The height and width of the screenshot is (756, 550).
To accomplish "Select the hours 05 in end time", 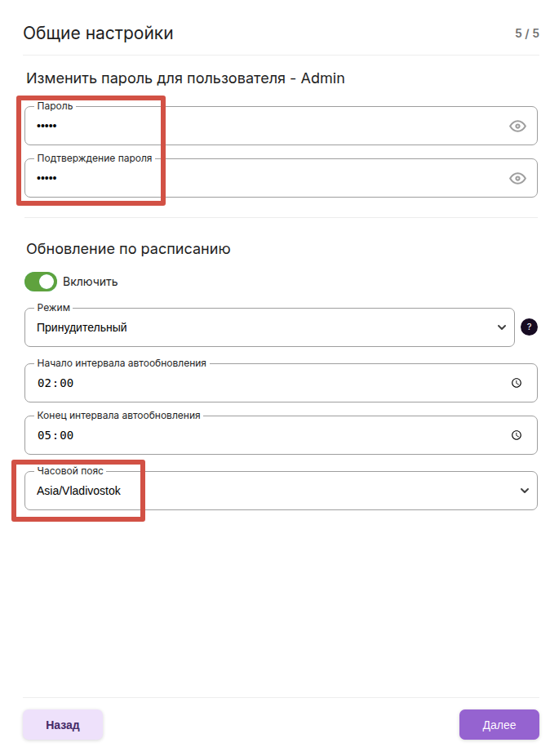I will (x=44, y=435).
